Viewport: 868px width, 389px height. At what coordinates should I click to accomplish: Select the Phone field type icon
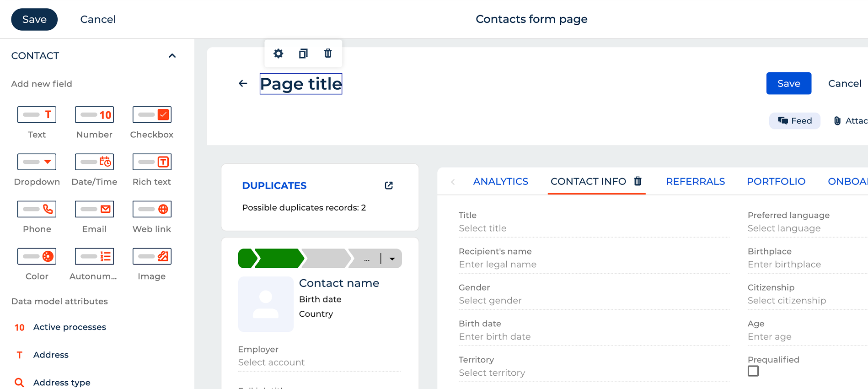click(37, 209)
